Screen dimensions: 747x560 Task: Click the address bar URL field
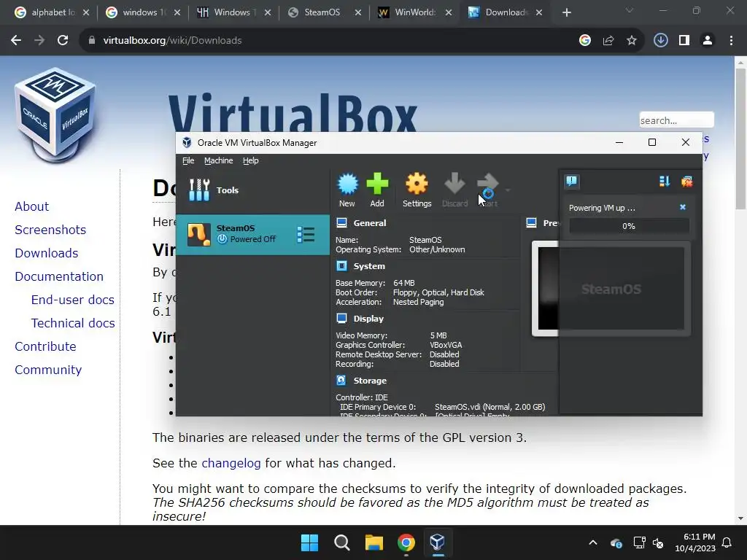329,41
